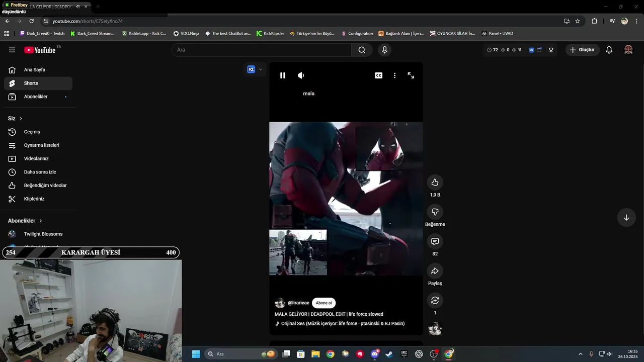Open Klipleriniz
This screenshot has width=644, height=362.
38,199
